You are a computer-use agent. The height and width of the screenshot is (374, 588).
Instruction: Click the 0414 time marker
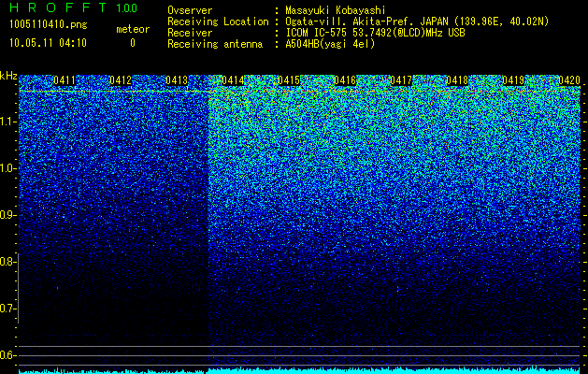(x=233, y=80)
